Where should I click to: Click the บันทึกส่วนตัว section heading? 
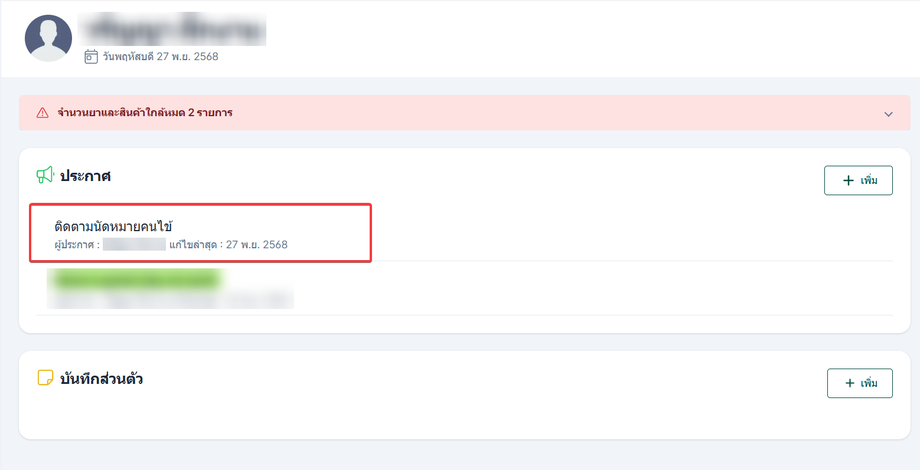[x=102, y=378]
